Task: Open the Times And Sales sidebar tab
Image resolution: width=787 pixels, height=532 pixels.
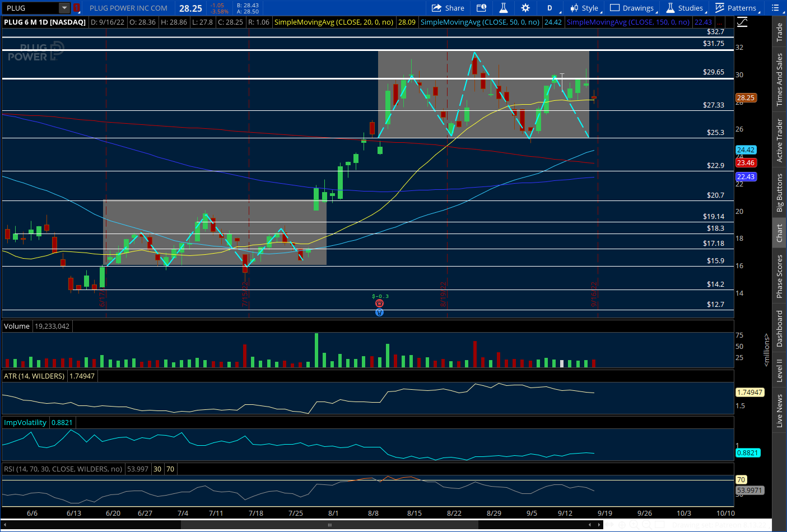Action: [779, 80]
